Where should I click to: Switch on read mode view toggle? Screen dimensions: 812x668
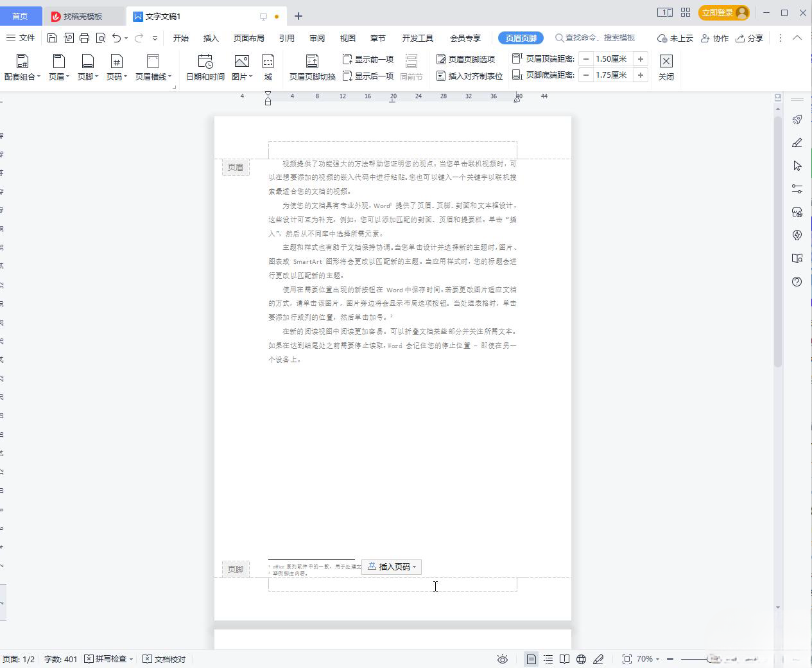[564, 659]
